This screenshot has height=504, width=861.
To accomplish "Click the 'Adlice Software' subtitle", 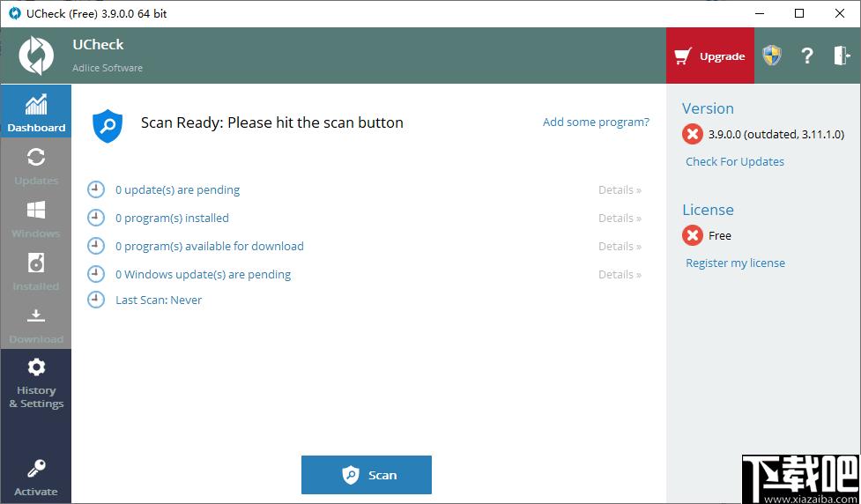I will 108,68.
